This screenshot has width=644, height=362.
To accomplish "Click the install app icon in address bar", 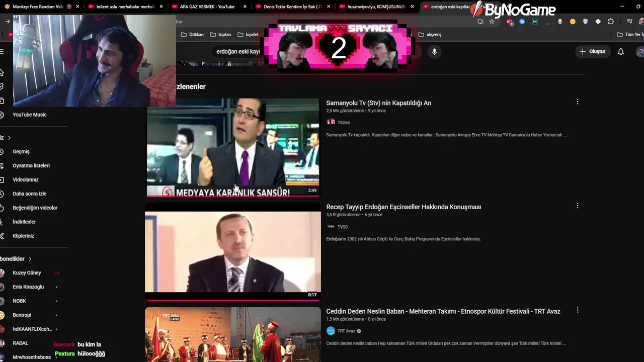I will (480, 22).
